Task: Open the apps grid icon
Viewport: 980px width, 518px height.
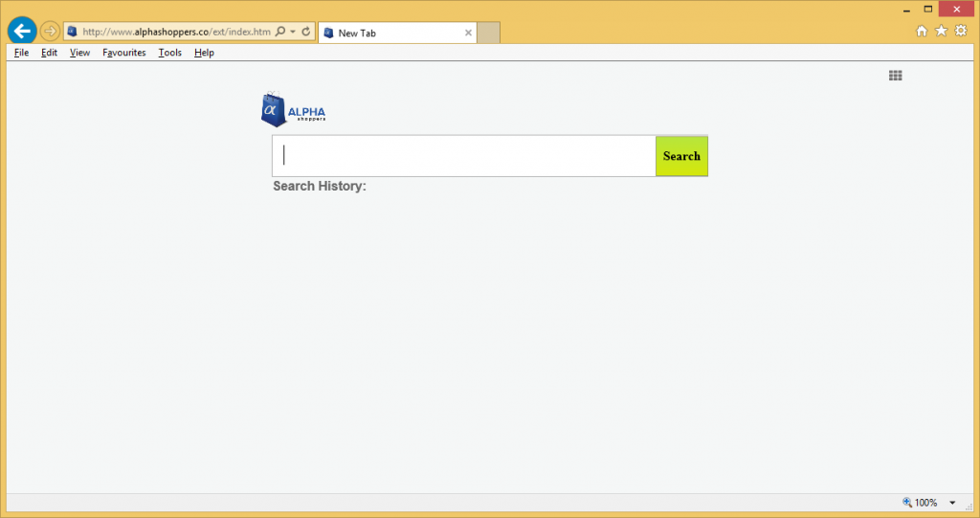Action: coord(896,76)
